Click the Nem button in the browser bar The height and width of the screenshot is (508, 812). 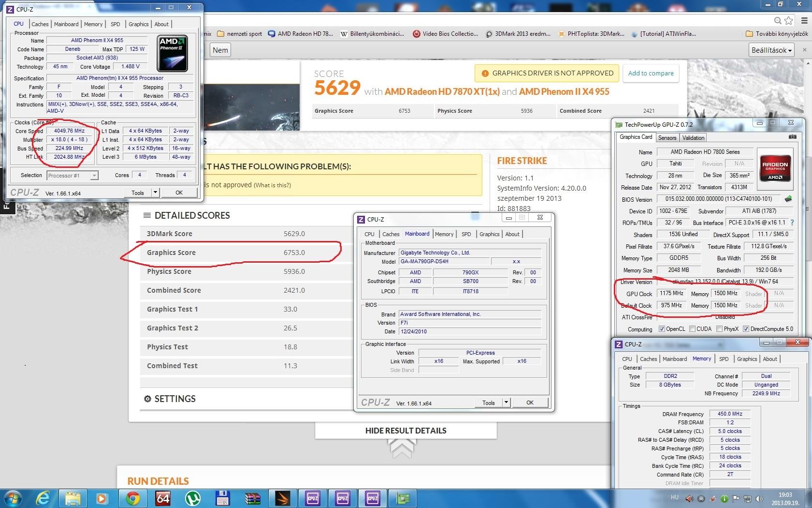point(220,50)
